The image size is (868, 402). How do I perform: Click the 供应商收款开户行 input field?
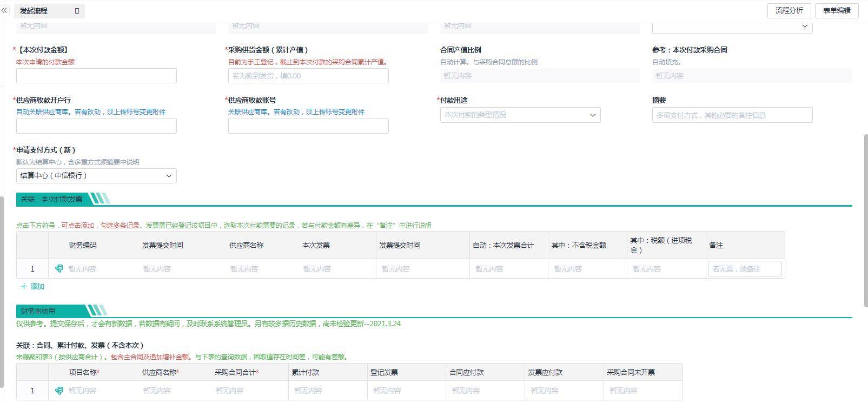96,126
